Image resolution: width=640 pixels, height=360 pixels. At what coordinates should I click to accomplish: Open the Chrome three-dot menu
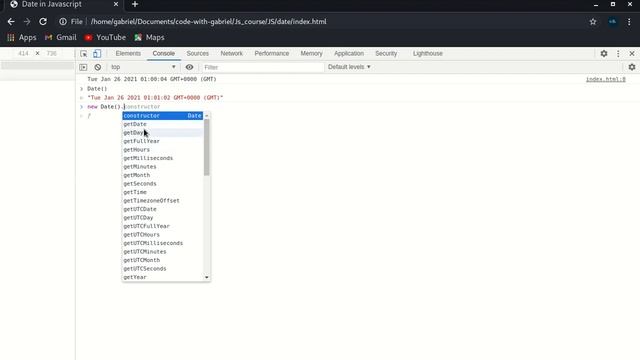629,22
